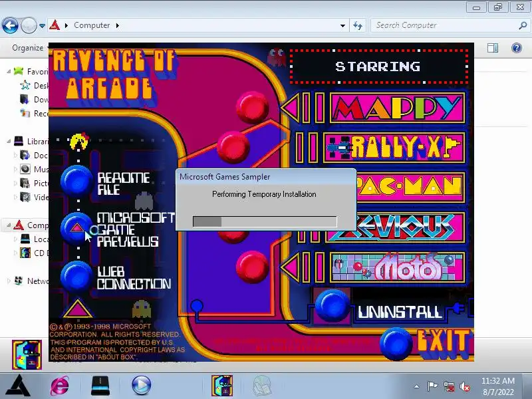Go forward in the Explorer window
This screenshot has width=532, height=399.
pyautogui.click(x=29, y=25)
